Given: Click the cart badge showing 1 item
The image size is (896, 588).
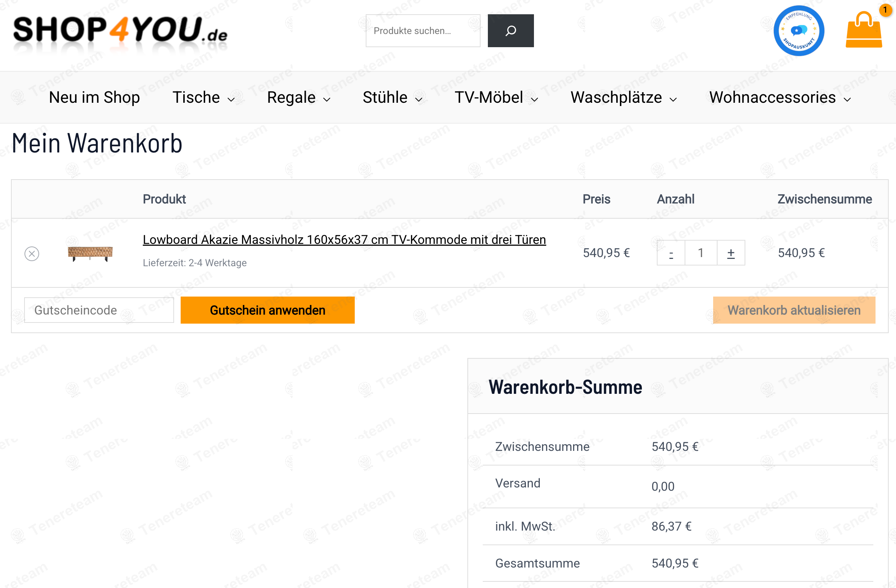Looking at the screenshot, I should point(885,10).
